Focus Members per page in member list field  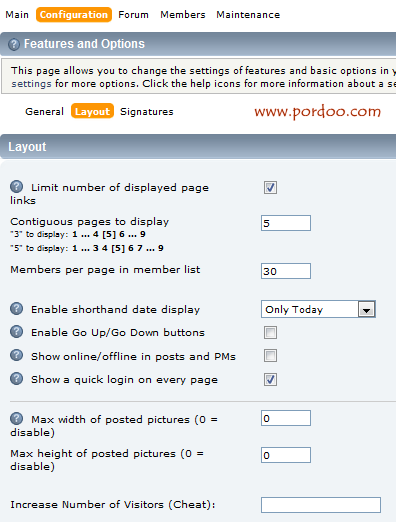[x=286, y=271]
